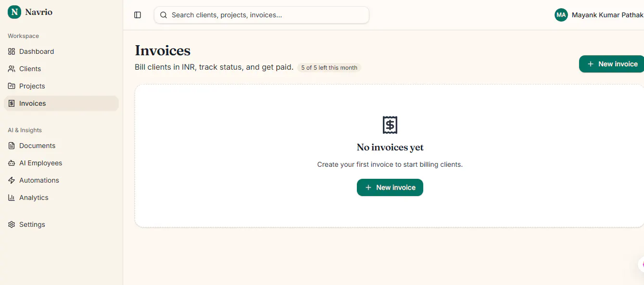The image size is (644, 285).
Task: Navigate to Automations
Action: click(x=61, y=180)
